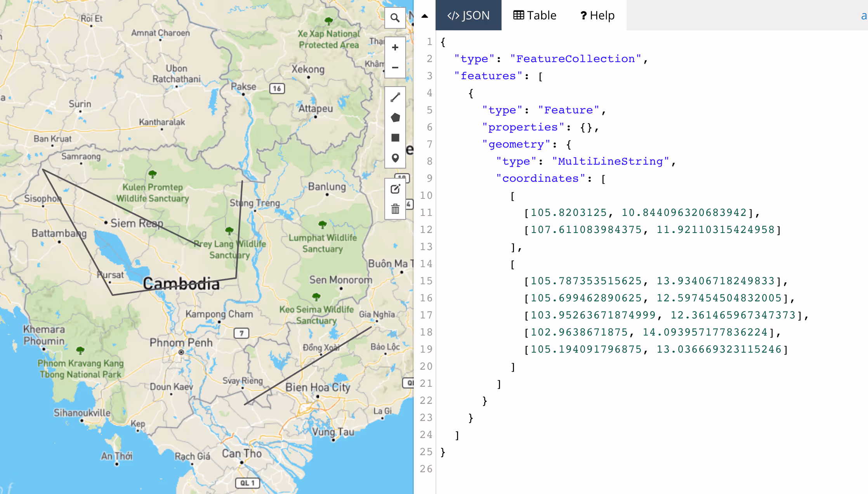Click the Cambodia country label on map
The image size is (868, 494).
(x=181, y=284)
